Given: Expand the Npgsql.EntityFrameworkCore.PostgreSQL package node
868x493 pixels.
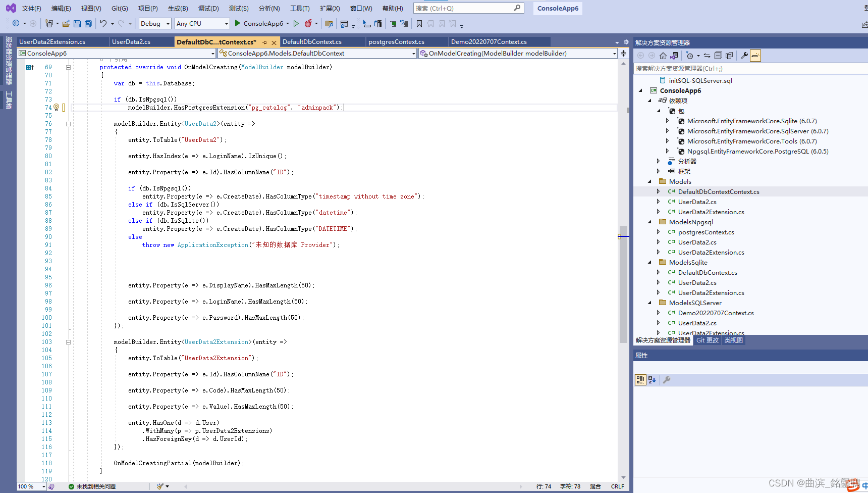Looking at the screenshot, I should (667, 151).
